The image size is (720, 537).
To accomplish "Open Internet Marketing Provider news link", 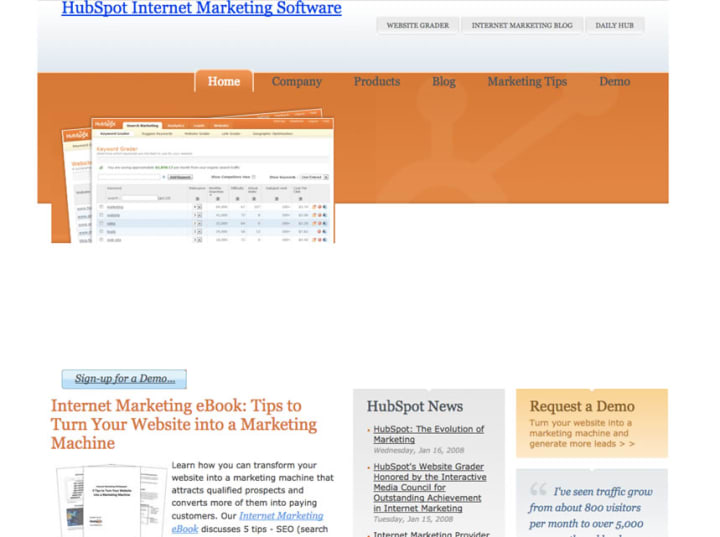I will coord(432,534).
